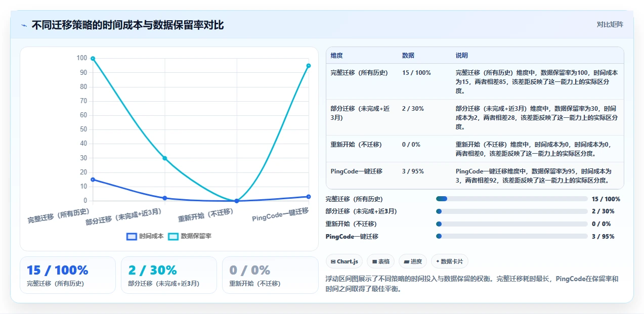This screenshot has height=314, width=644.
Task: Click the 15 / 100% value beside progress bar
Action: (606, 199)
